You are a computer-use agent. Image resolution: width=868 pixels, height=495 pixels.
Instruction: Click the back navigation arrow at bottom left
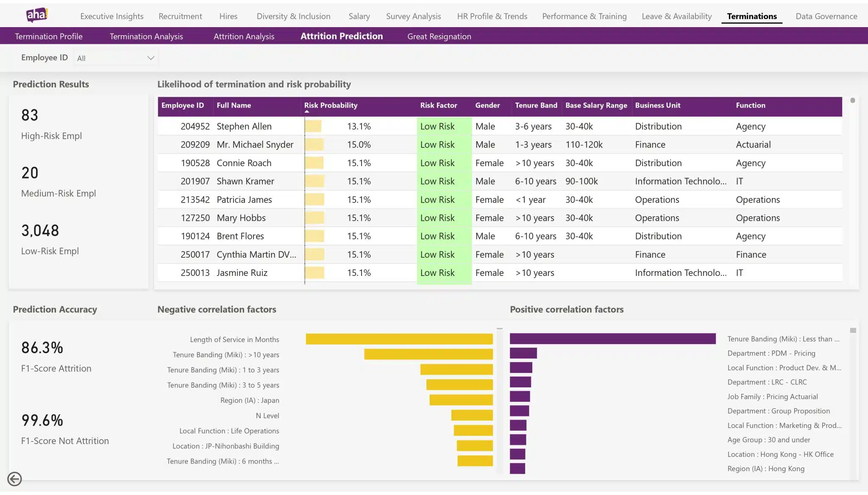pyautogui.click(x=14, y=478)
